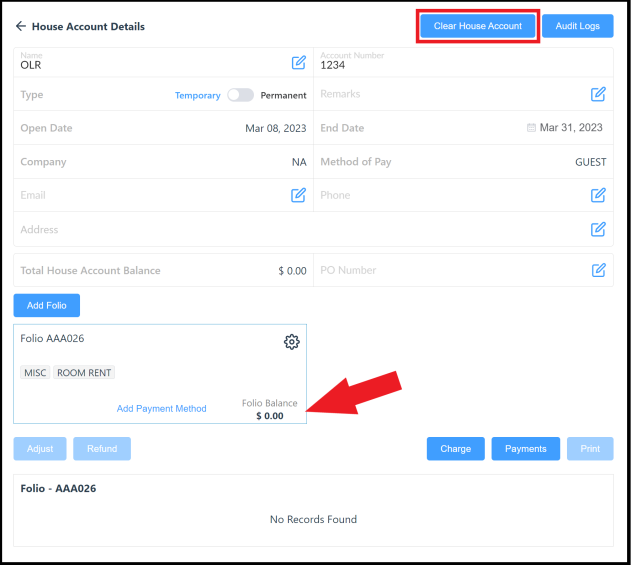The height and width of the screenshot is (565, 631).
Task: Open the Address edit icon
Action: click(598, 229)
